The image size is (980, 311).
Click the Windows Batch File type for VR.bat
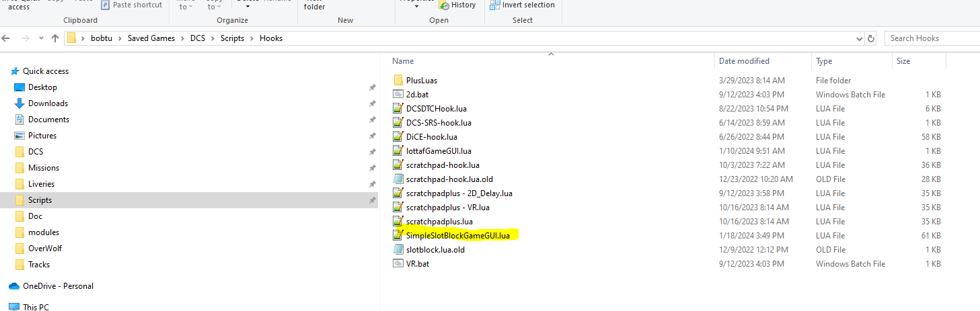click(851, 264)
